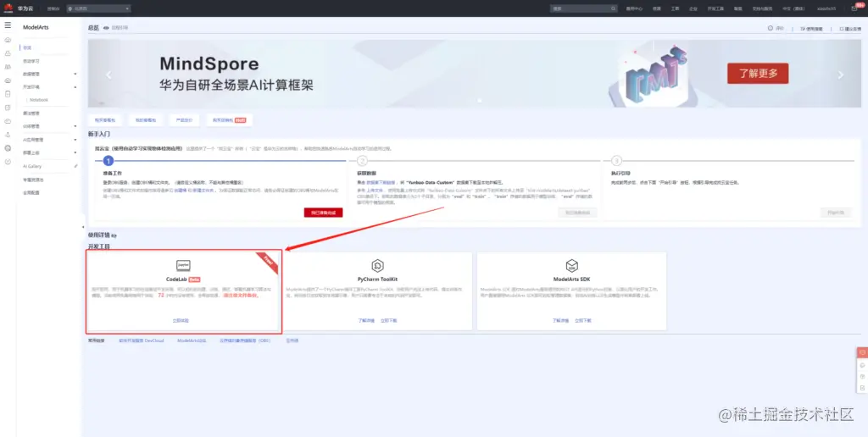Click the banner carousel indicator dot
The width and height of the screenshot is (868, 437).
(480, 102)
